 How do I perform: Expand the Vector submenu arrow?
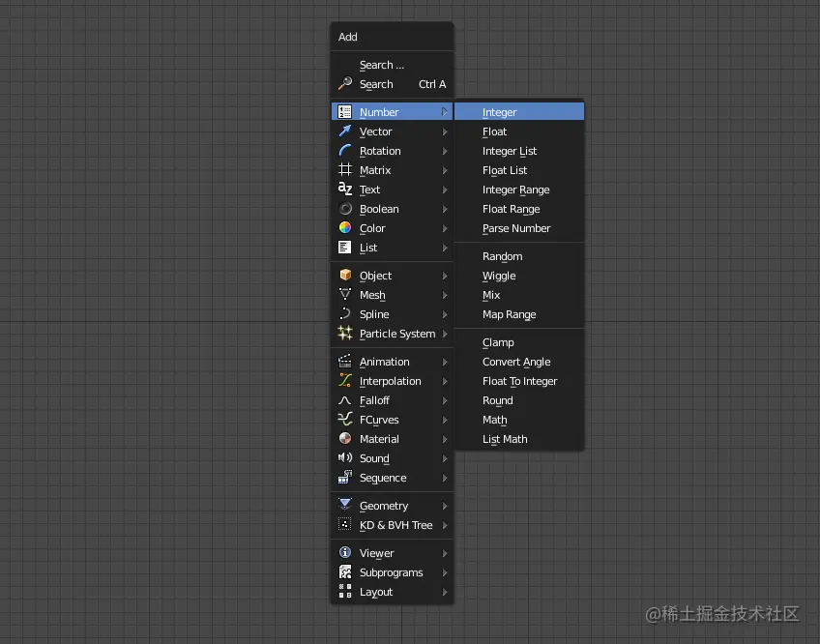click(445, 132)
